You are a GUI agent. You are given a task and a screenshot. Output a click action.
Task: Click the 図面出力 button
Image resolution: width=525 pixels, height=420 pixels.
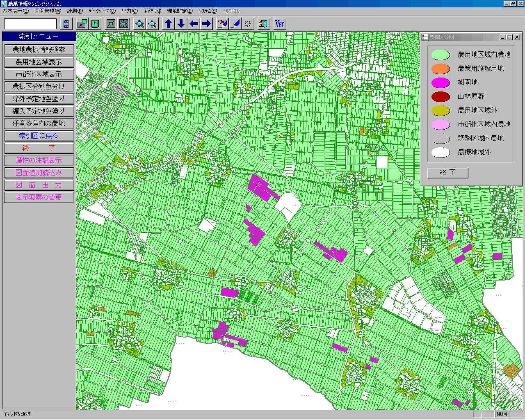coord(39,185)
